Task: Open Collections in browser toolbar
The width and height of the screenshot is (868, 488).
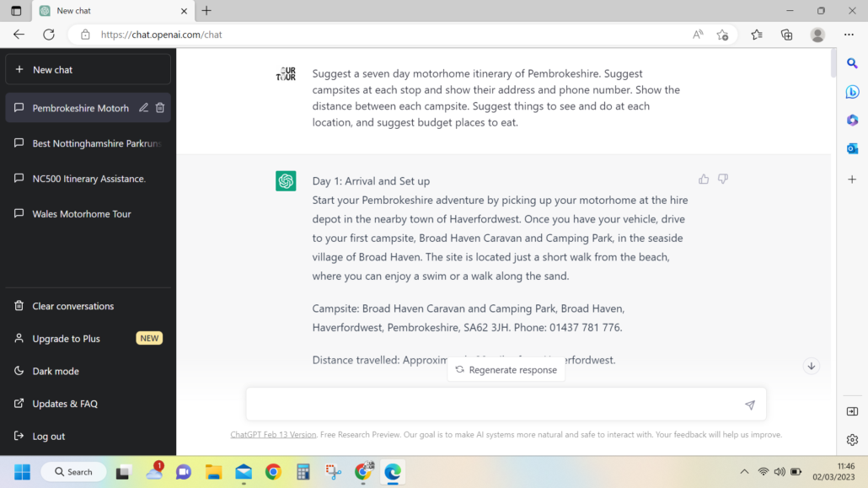Action: coord(786,35)
